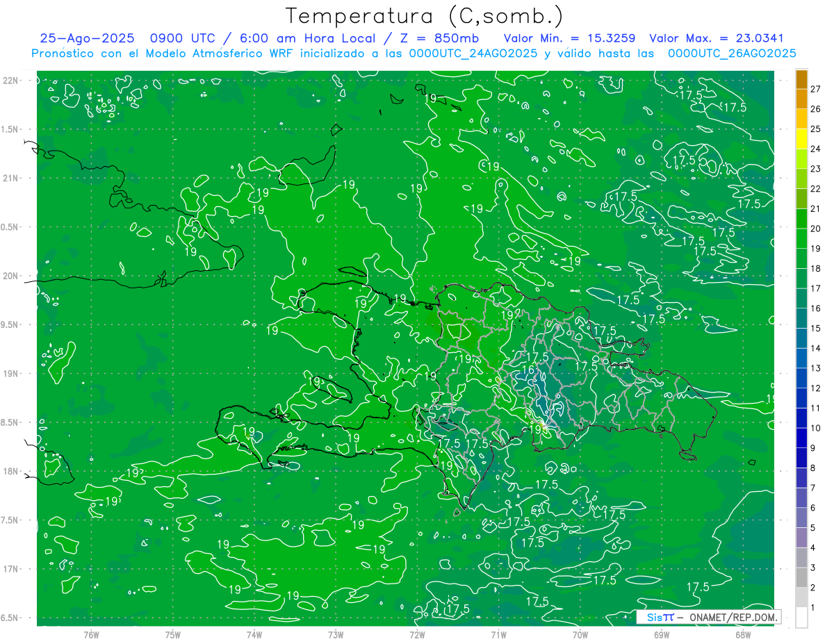
Task: Click the SisTT ONAMET/REP.DOM. logo box
Action: pos(709,617)
